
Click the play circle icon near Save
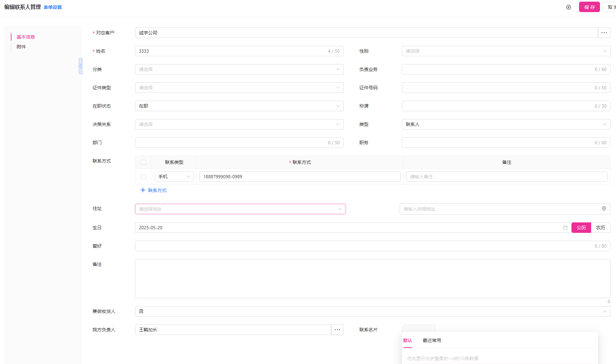[x=569, y=7]
